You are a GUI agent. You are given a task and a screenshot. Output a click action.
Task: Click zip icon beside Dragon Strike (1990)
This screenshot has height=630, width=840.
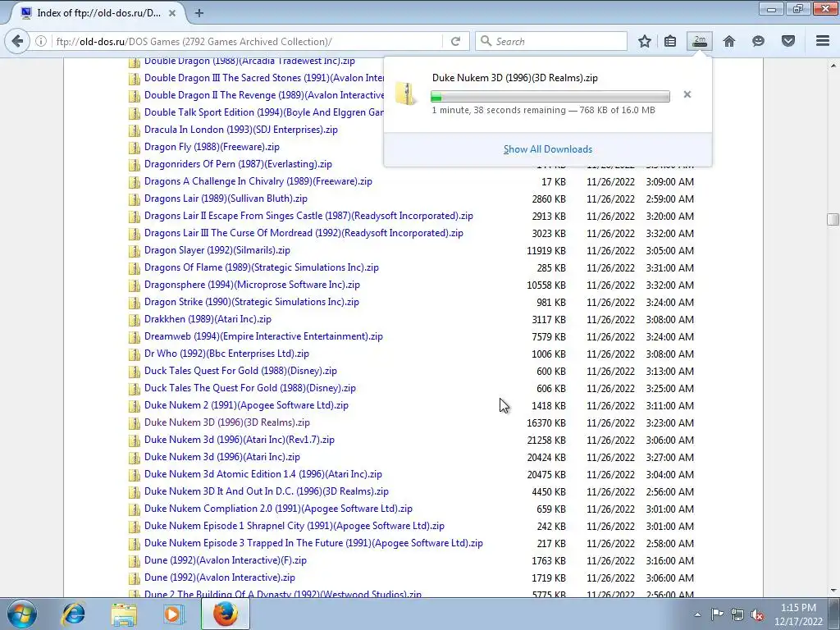tap(135, 303)
